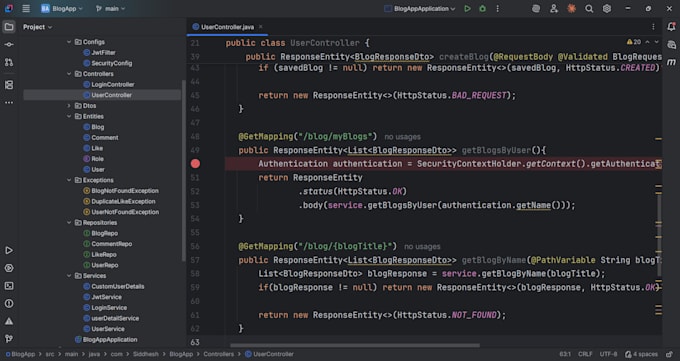Image resolution: width=680 pixels, height=361 pixels.
Task: Click the UTF-8 encoding setting
Action: [x=608, y=354]
